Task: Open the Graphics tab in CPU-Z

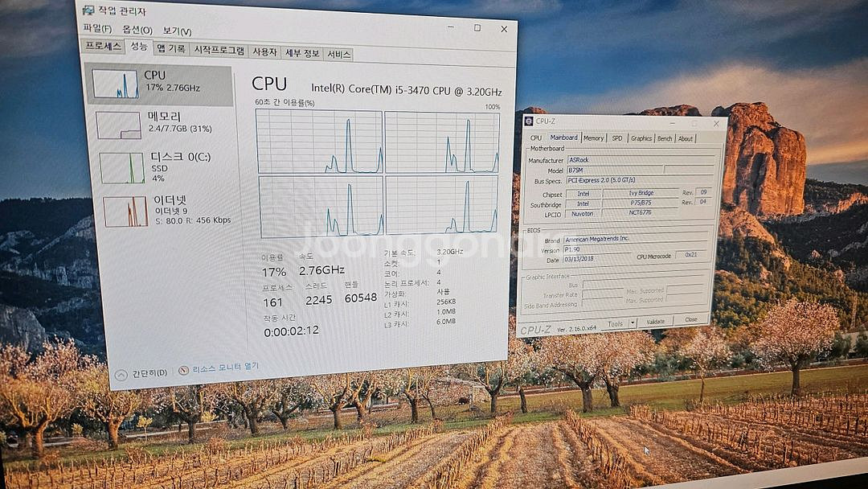Action: pyautogui.click(x=641, y=138)
